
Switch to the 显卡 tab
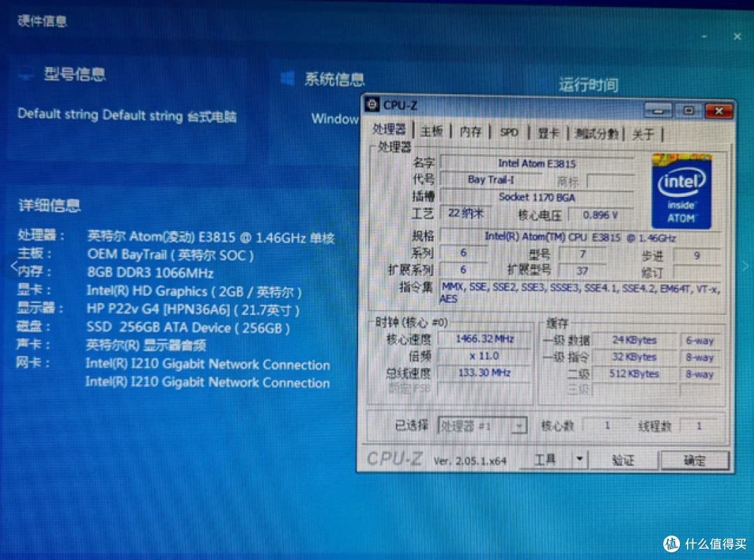(x=548, y=133)
